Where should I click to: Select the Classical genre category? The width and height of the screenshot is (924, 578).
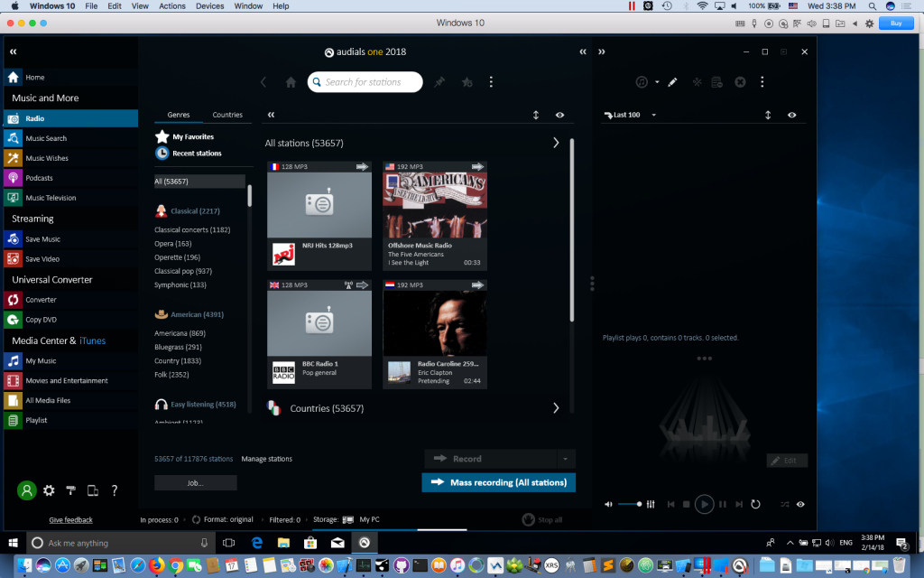[195, 211]
